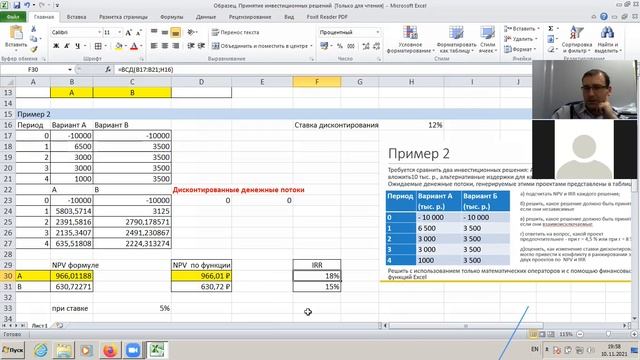Select the column F header

(x=317, y=82)
